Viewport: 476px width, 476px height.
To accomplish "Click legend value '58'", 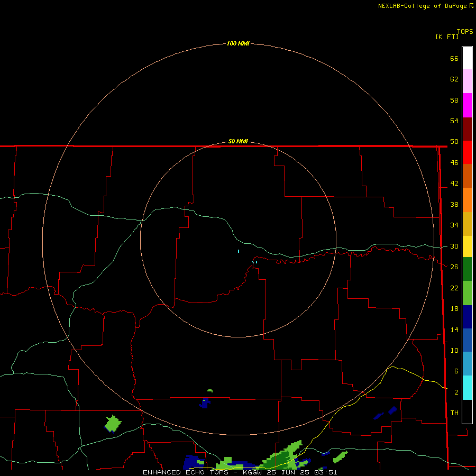I will (454, 100).
